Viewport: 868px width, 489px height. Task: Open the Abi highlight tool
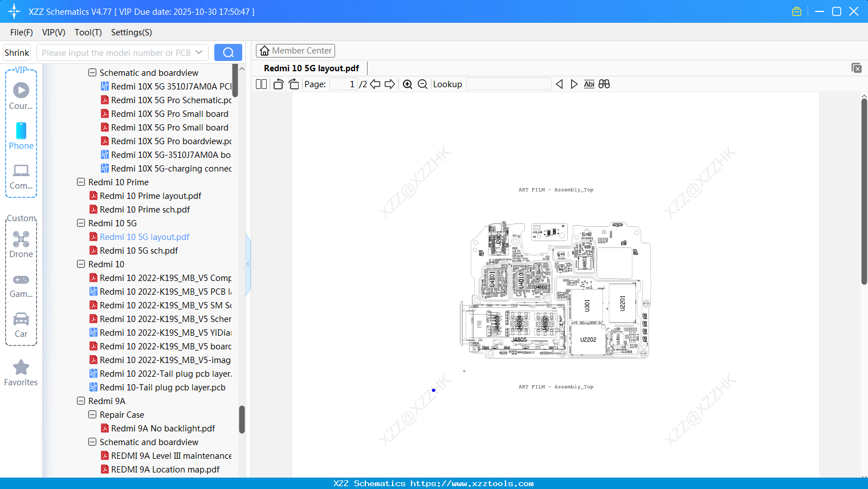(589, 84)
